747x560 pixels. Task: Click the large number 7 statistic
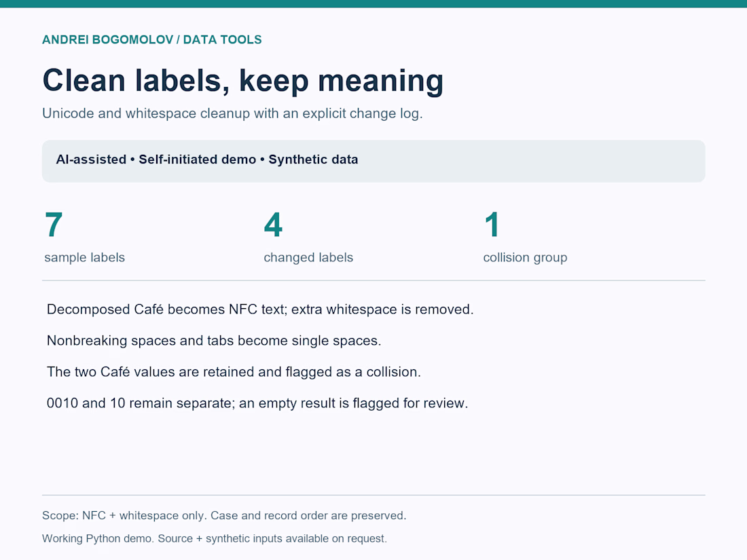coord(54,225)
